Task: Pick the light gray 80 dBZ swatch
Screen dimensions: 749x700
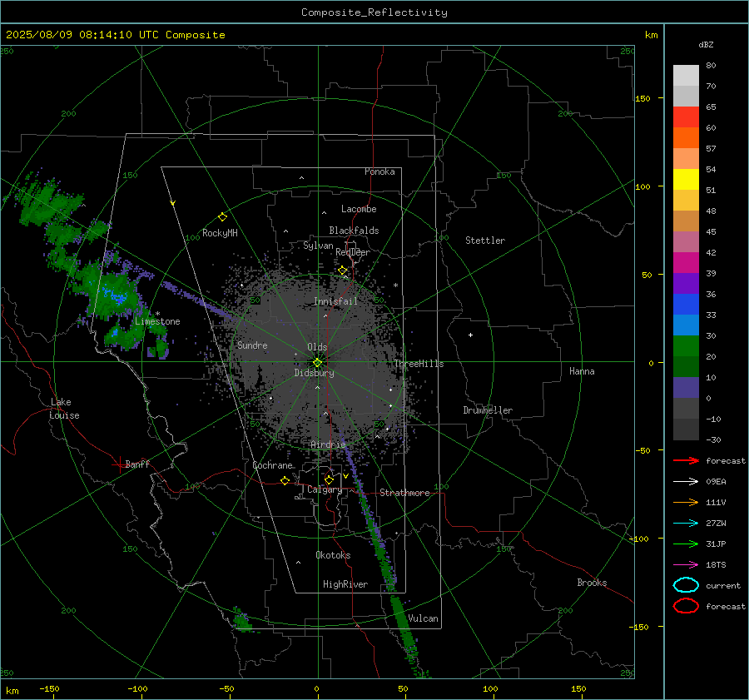Action: [686, 76]
